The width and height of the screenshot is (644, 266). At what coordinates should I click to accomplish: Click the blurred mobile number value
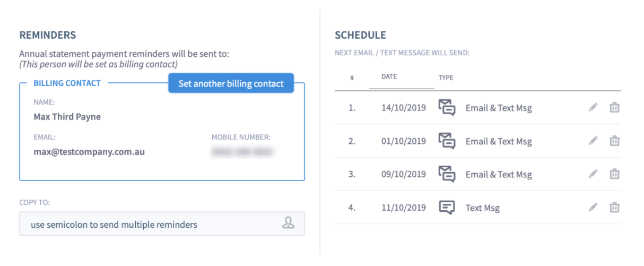point(242,152)
